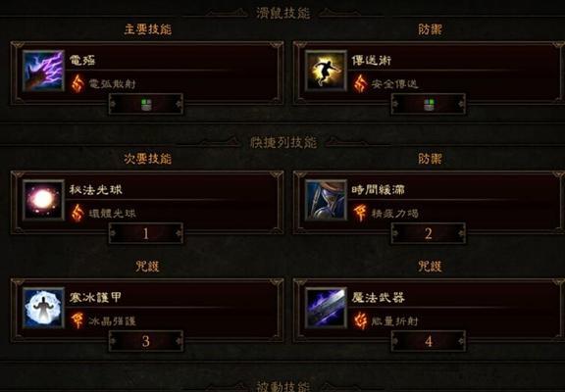Click the rune symbol beside 能量折射
Screen dimensions: 565x392
[360, 320]
